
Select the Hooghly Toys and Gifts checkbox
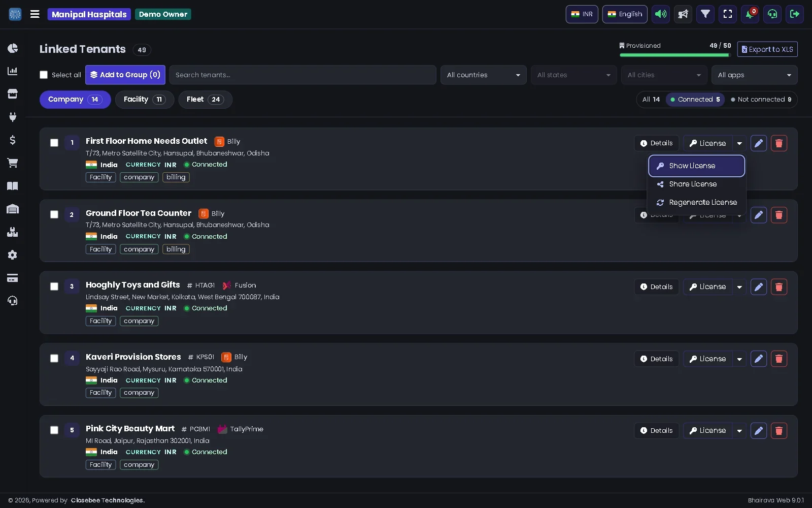click(54, 287)
